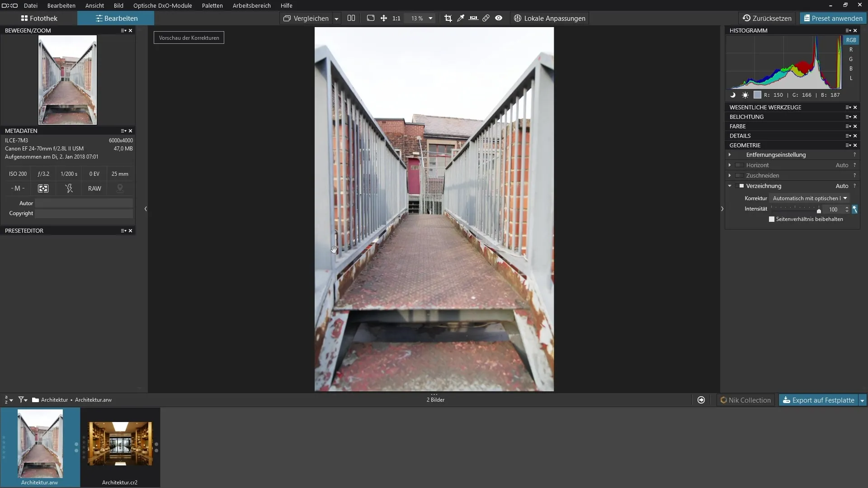Viewport: 868px width, 488px height.
Task: Open the zoom percentage dropdown
Action: click(430, 19)
